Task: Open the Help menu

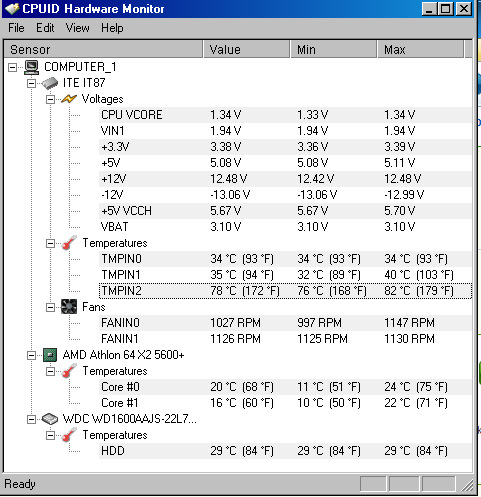Action: pos(112,28)
